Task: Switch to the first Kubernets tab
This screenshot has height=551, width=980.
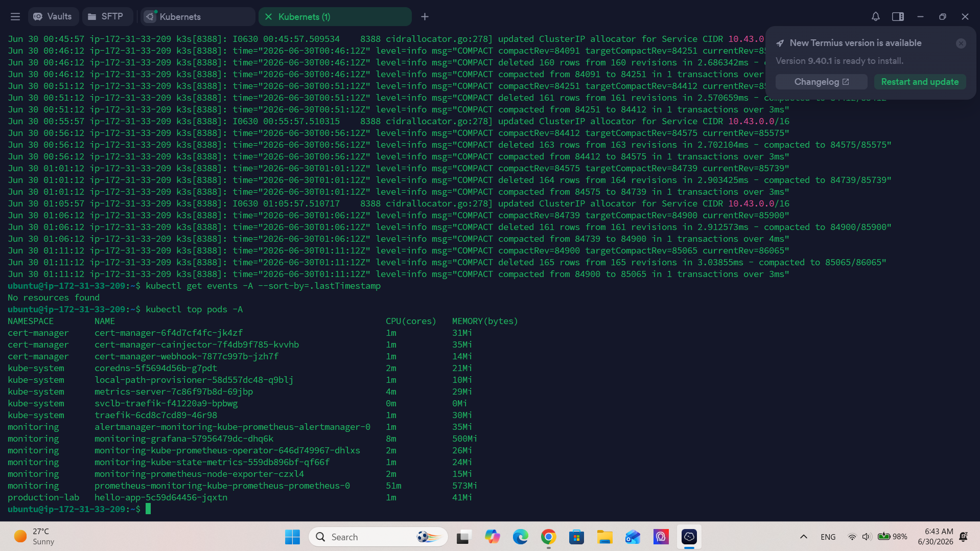Action: (x=198, y=17)
